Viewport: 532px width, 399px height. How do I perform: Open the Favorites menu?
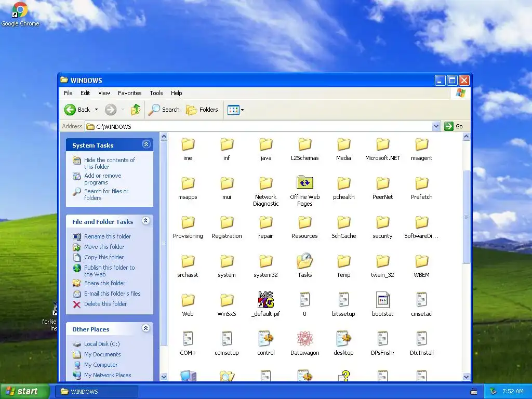pyautogui.click(x=129, y=93)
